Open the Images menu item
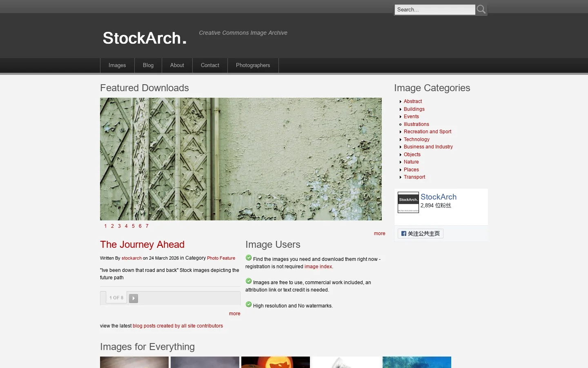The image size is (588, 368). 117,65
